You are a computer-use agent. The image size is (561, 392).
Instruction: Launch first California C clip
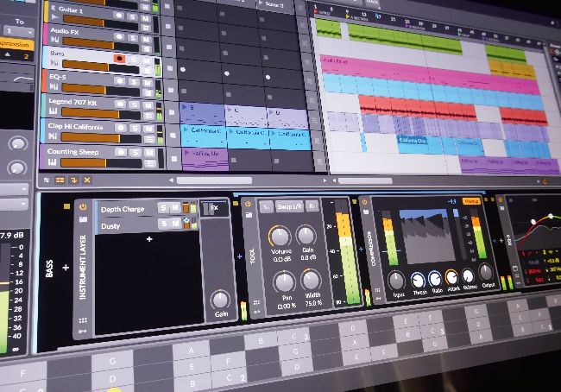(186, 130)
